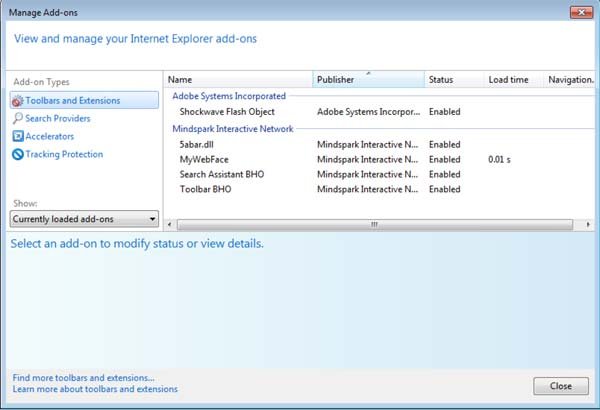Click the Search Providers magnifier icon
This screenshot has width=600, height=410.
(x=18, y=118)
